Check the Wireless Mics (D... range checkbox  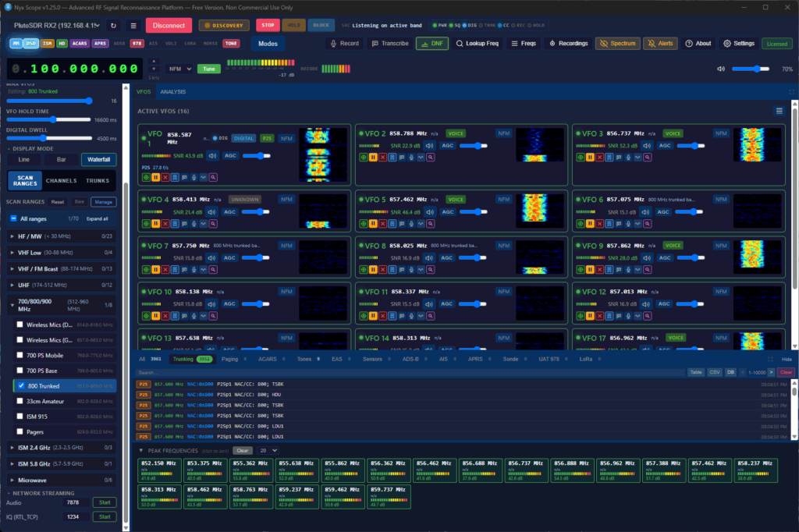coord(20,325)
